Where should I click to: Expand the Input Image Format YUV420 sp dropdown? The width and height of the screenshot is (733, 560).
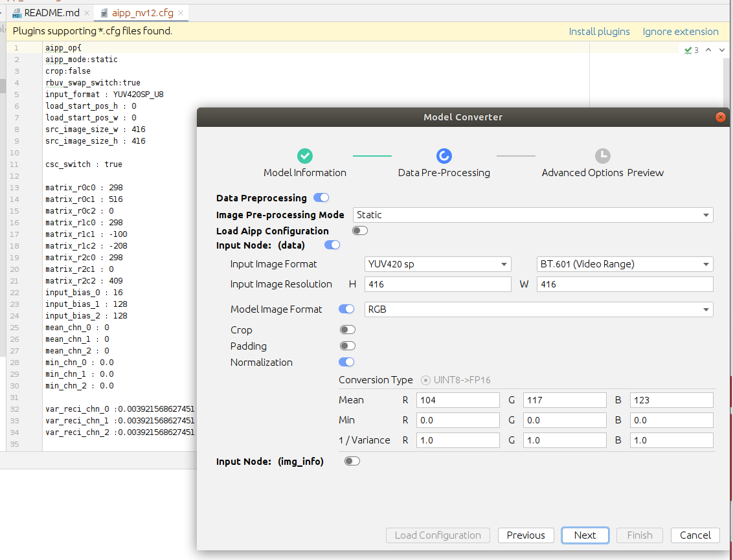tap(438, 264)
